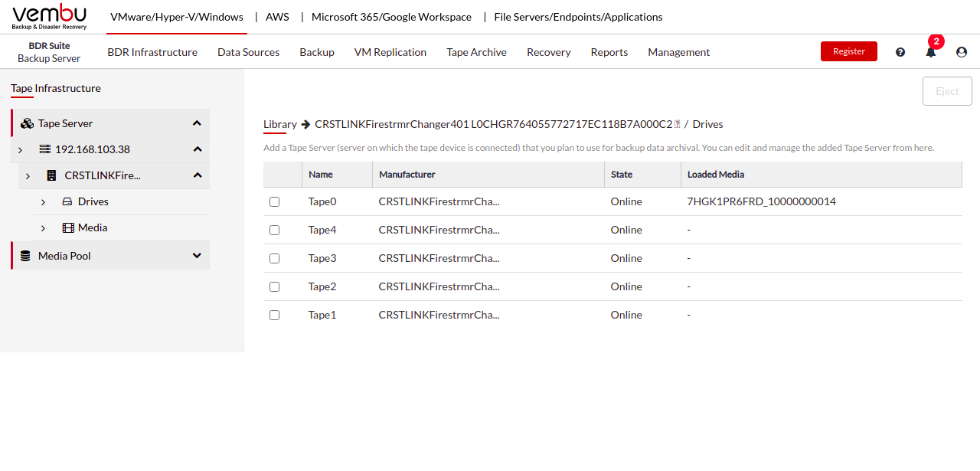
Task: Expand the arrow left of 192.168.103.38
Action: point(20,150)
